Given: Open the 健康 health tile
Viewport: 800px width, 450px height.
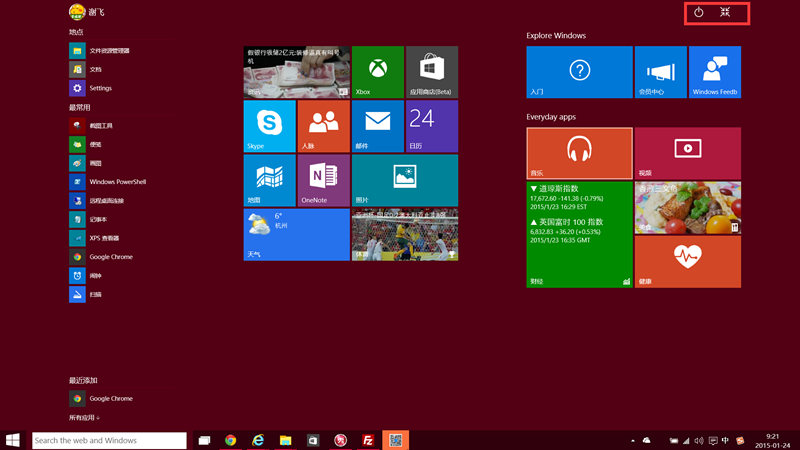Looking at the screenshot, I should pos(688,262).
